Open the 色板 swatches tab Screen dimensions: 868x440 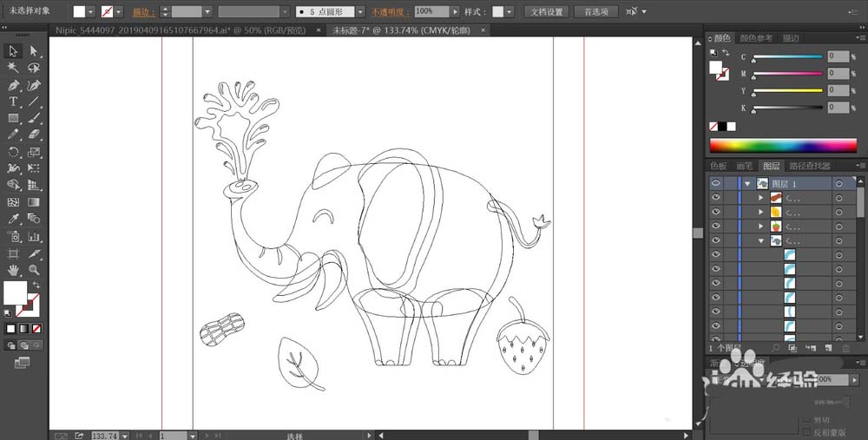719,166
